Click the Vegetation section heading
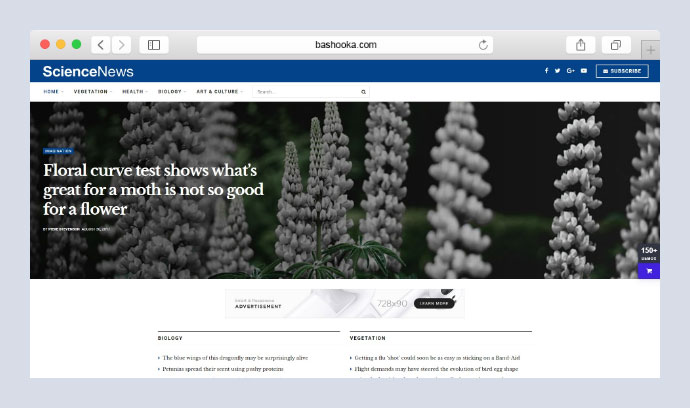Screen dimensions: 690x408 (367, 338)
